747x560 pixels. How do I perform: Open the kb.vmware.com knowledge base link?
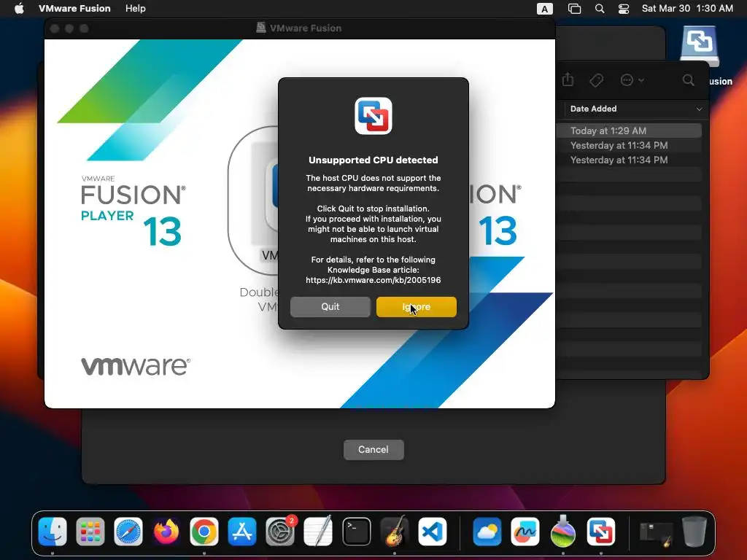click(x=373, y=280)
